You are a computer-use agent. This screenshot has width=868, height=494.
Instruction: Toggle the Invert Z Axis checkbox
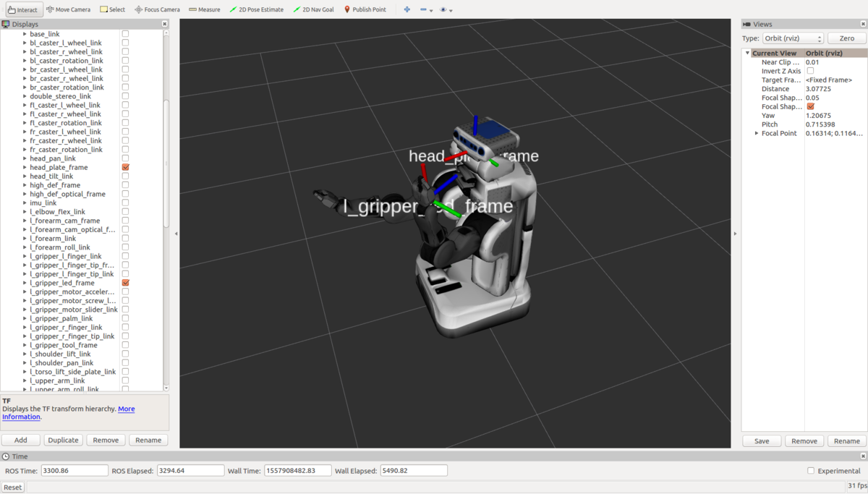pyautogui.click(x=810, y=71)
